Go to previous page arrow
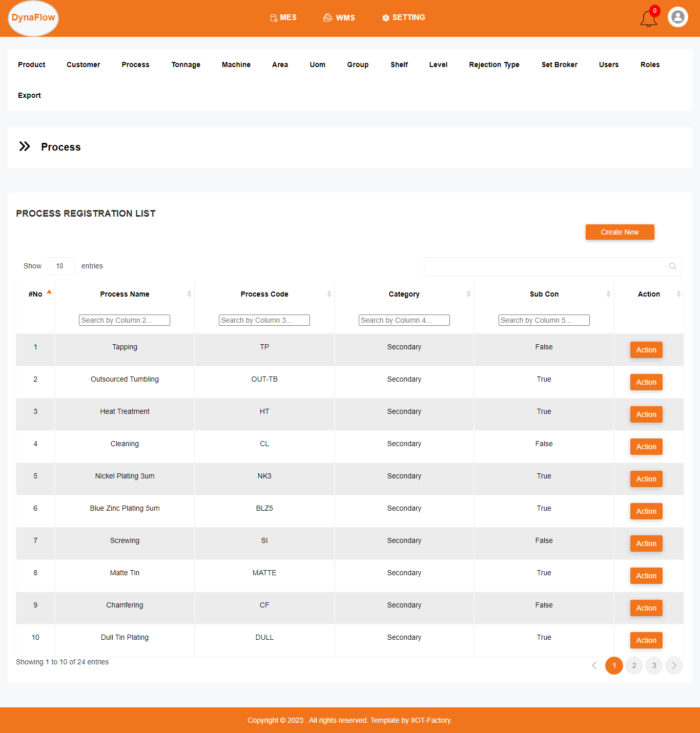This screenshot has height=733, width=700. [594, 665]
